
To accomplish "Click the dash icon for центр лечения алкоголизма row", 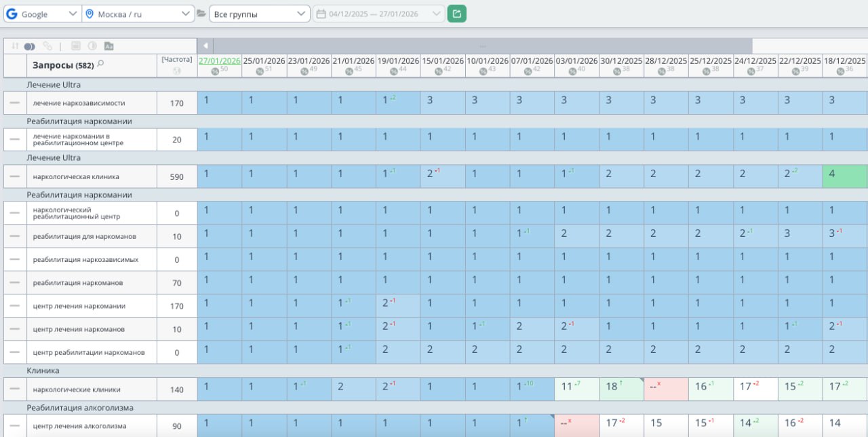I will coord(15,426).
